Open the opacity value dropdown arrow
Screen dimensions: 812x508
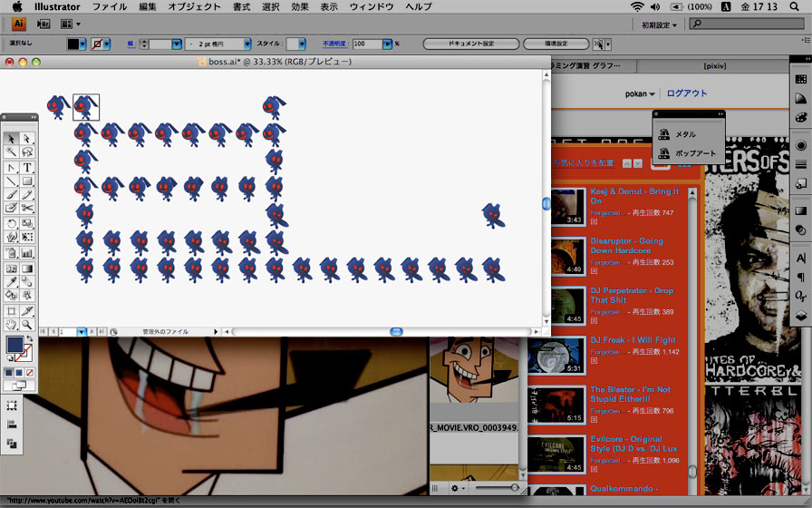click(x=387, y=44)
